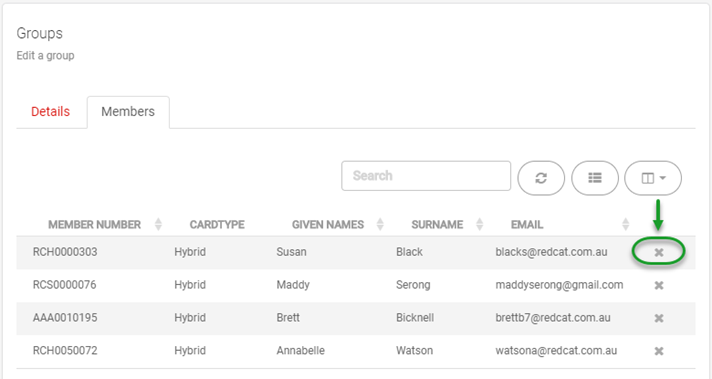
Task: Sort by Email column arrows
Action: tap(625, 224)
